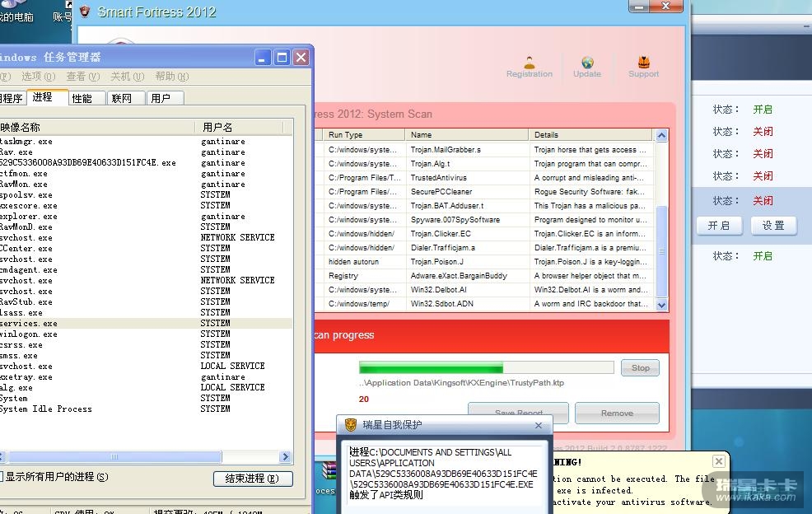Open the 帮助 menu in Task Manager
This screenshot has height=514, width=812.
coord(172,77)
